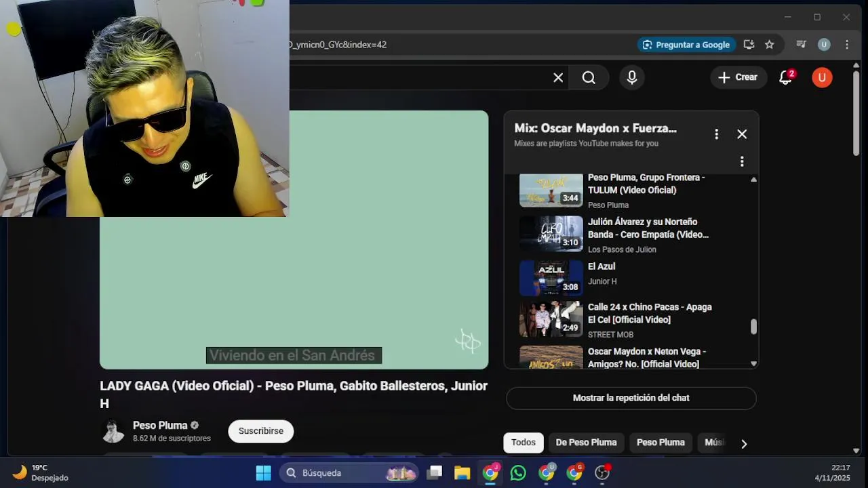The width and height of the screenshot is (868, 488).
Task: Open Task View on the taskbar
Action: [x=435, y=472]
